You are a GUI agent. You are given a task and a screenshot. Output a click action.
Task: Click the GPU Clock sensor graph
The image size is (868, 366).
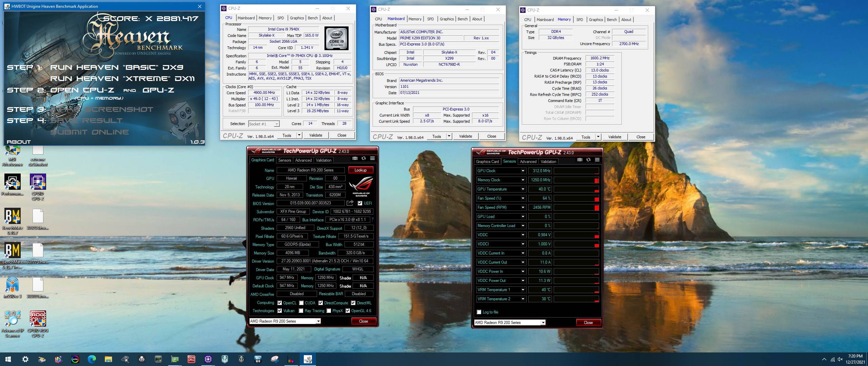coord(576,171)
